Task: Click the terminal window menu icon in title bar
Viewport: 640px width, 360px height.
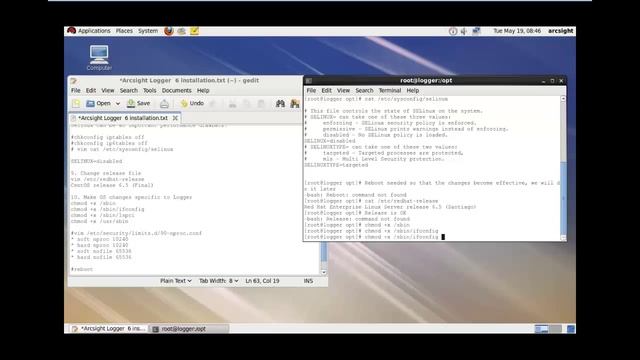Action: coord(309,81)
